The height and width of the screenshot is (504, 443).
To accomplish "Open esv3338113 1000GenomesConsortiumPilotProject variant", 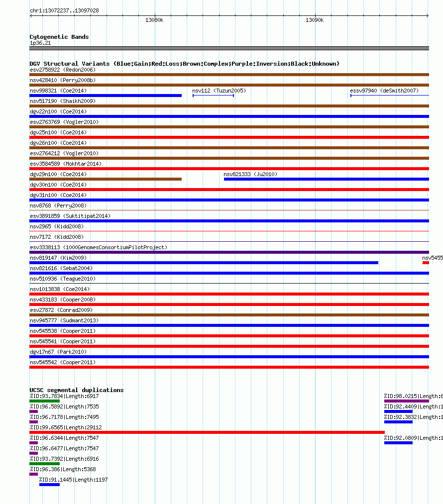I will pos(99,247).
